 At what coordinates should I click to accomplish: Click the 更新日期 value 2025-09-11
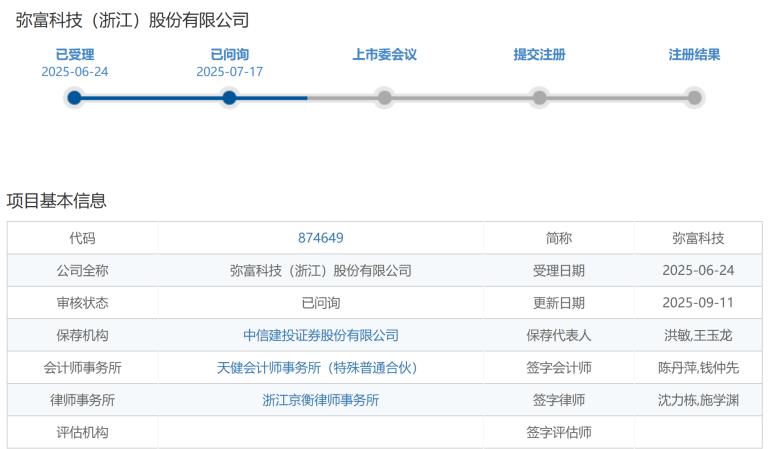(x=698, y=303)
